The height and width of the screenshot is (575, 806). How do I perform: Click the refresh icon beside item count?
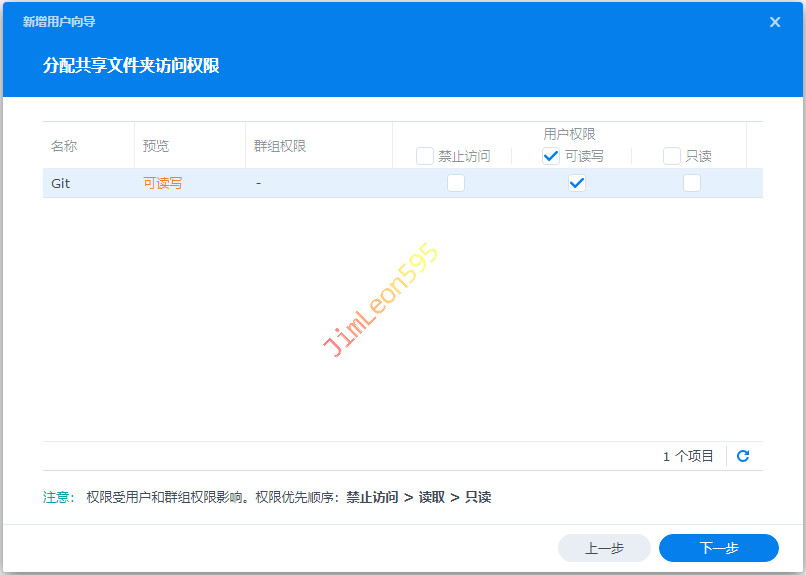(743, 456)
